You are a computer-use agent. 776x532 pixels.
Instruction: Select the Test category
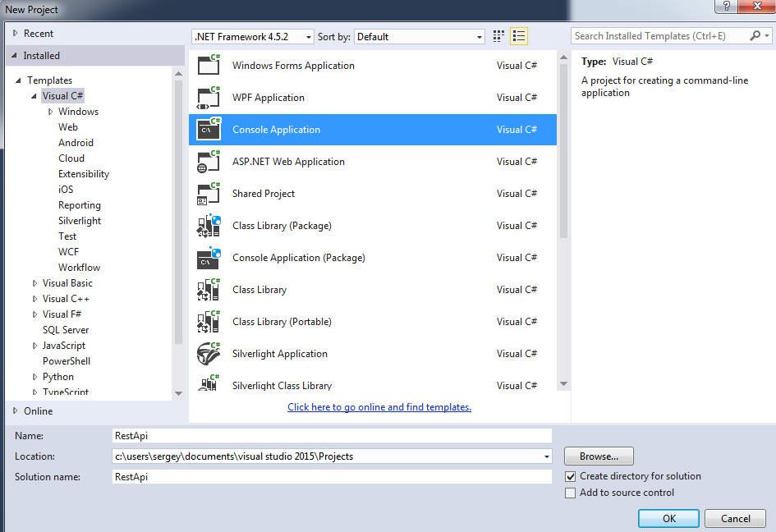67,236
